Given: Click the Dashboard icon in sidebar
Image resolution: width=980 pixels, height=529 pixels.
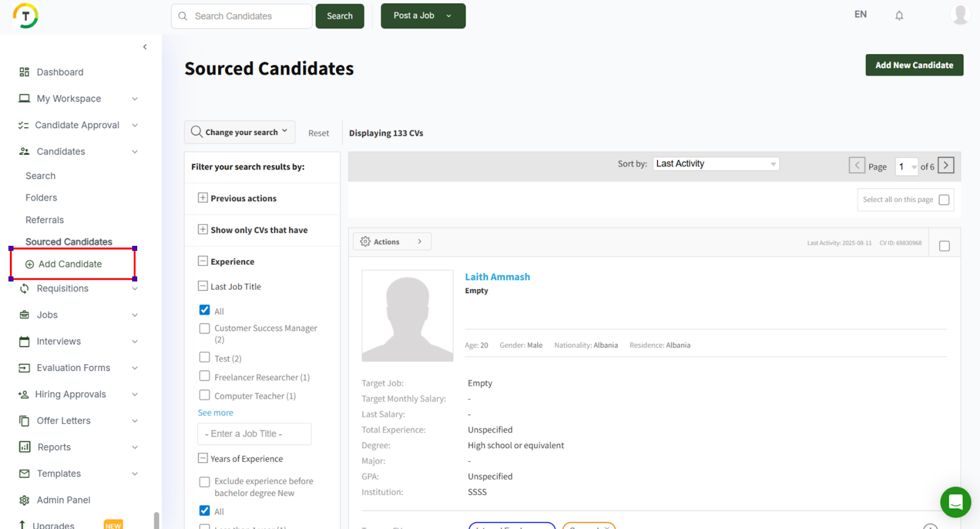Looking at the screenshot, I should coord(24,72).
